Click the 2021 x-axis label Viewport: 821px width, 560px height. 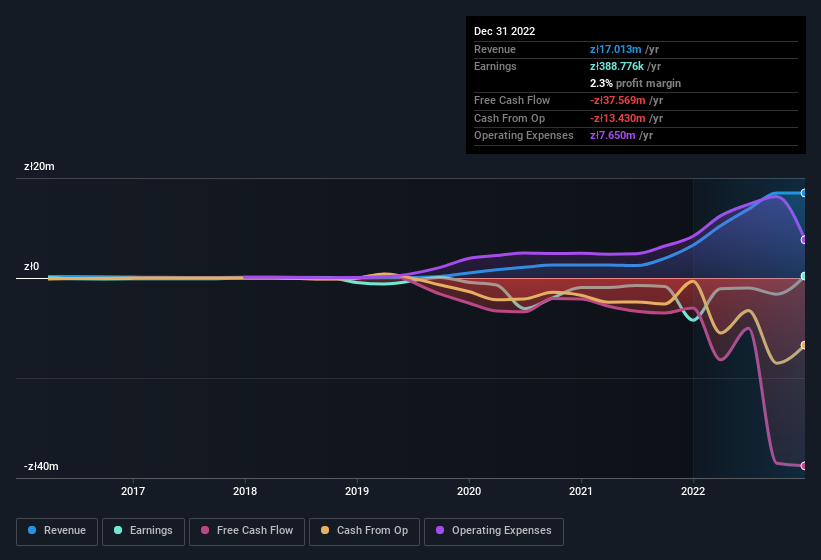click(581, 491)
